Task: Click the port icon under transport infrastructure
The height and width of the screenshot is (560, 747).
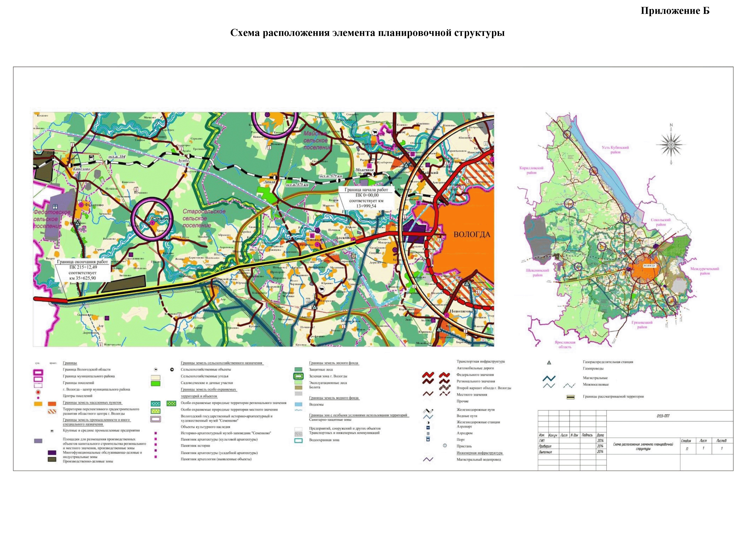Action: (428, 439)
